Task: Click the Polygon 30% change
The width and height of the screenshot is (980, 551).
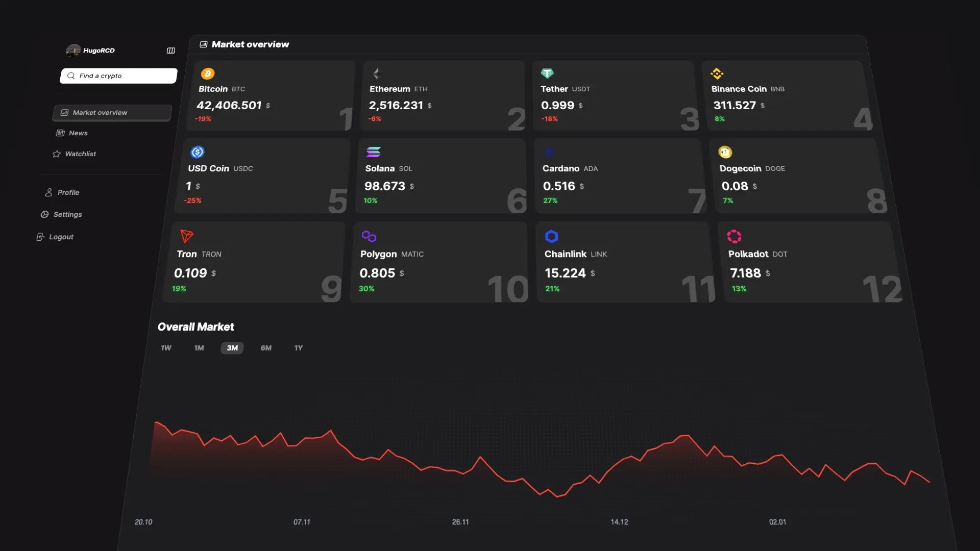Action: click(x=366, y=289)
